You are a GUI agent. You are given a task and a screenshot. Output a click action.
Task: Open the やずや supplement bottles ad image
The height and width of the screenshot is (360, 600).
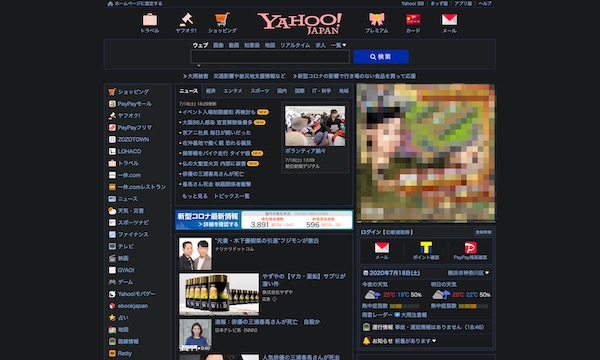pyautogui.click(x=219, y=294)
